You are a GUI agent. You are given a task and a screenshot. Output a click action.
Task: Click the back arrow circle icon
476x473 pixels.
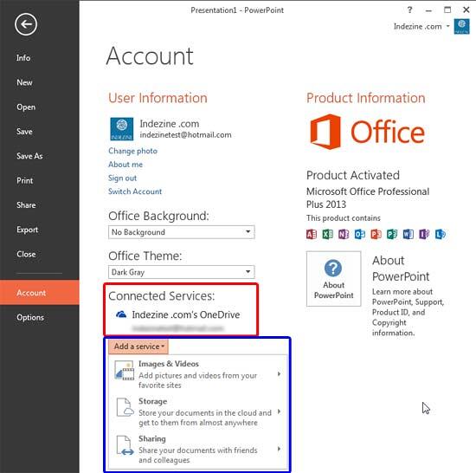point(26,24)
